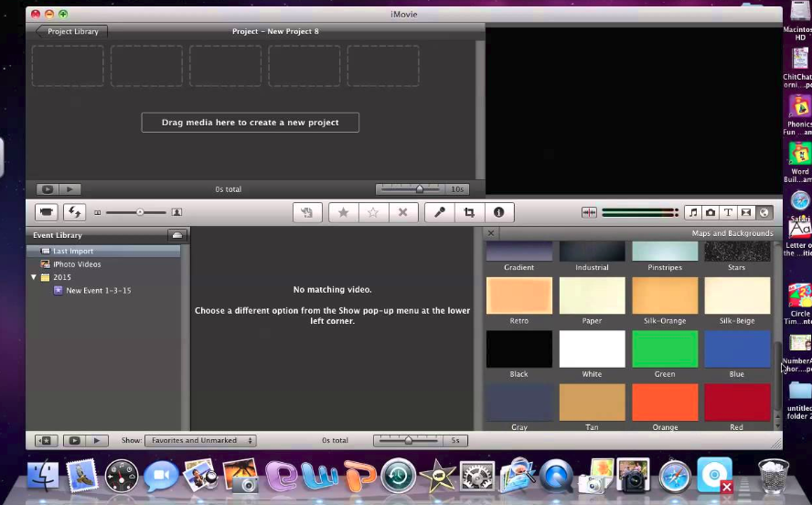Choose the Pinstripes background thumbnail
The width and height of the screenshot is (812, 505).
[665, 252]
